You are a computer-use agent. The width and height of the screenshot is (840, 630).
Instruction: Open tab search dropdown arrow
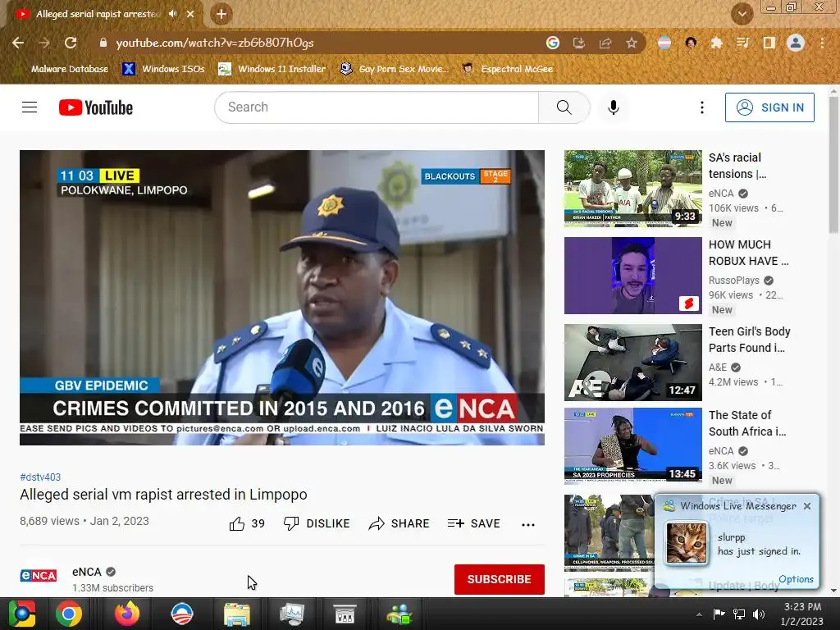(742, 14)
